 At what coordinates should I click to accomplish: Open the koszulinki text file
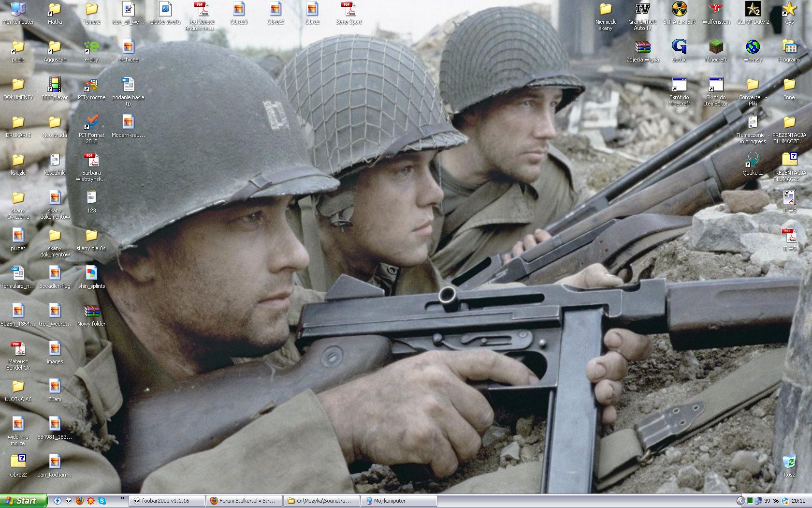55,164
